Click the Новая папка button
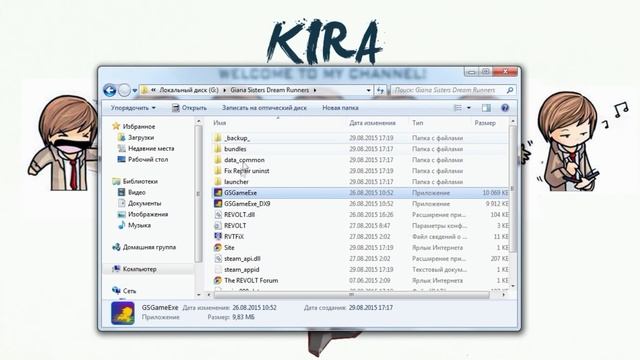Screen dimensions: 640x360 (340, 108)
